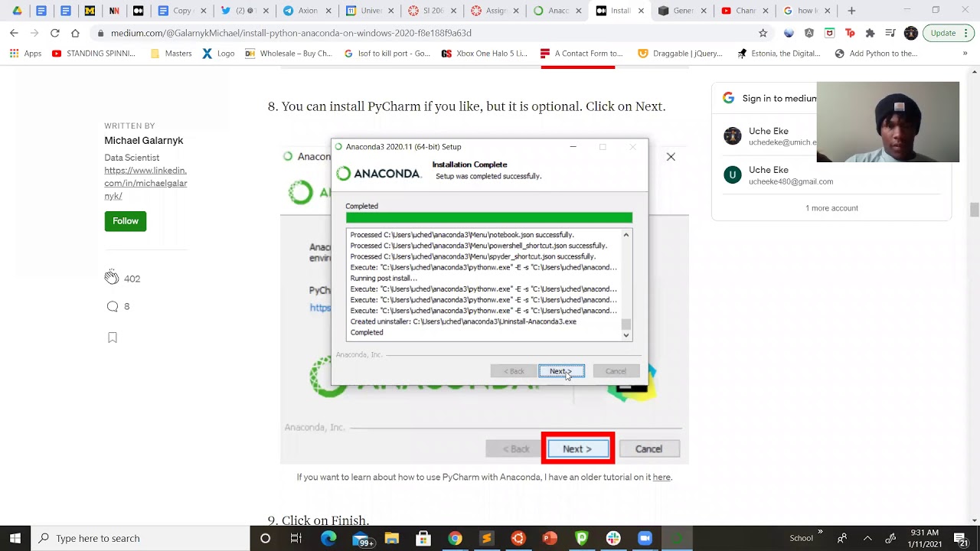Click the 'Type here to search' taskbar box

(140, 538)
